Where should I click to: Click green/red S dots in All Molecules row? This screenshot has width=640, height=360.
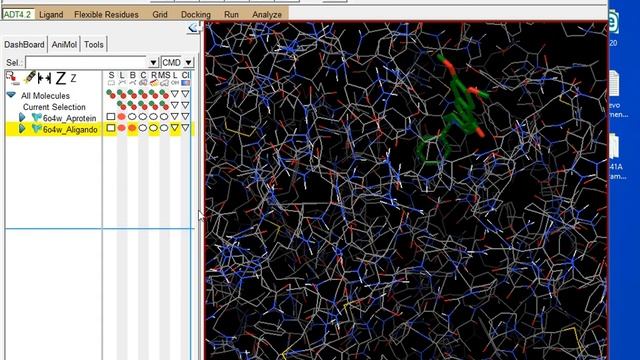(x=111, y=94)
